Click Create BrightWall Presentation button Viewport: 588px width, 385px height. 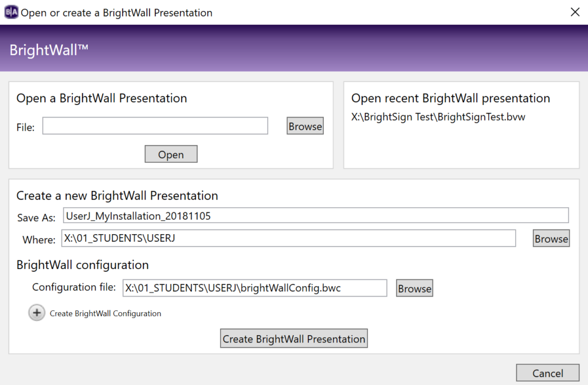click(x=293, y=339)
